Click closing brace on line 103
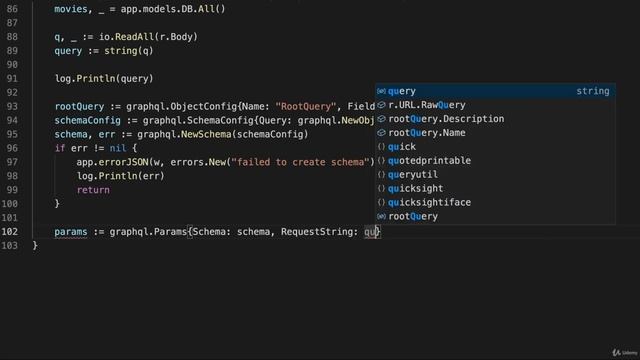 (x=35, y=245)
